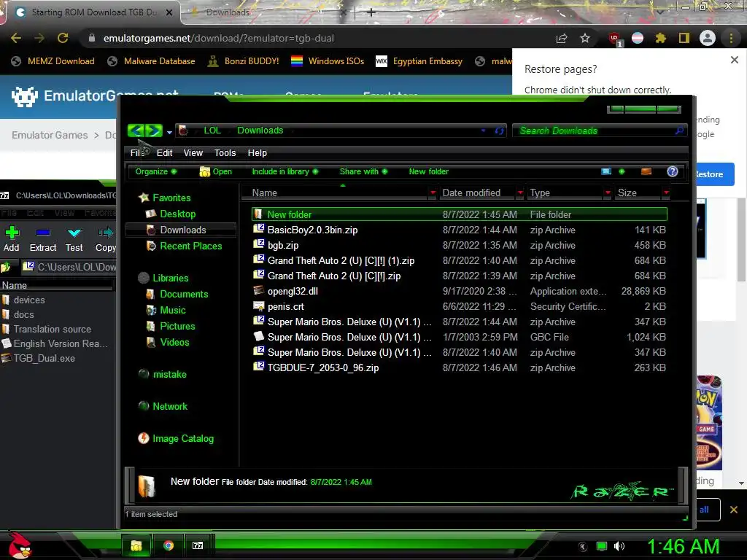Select BasicBoy2.0.3bin.zip file icon

click(259, 229)
